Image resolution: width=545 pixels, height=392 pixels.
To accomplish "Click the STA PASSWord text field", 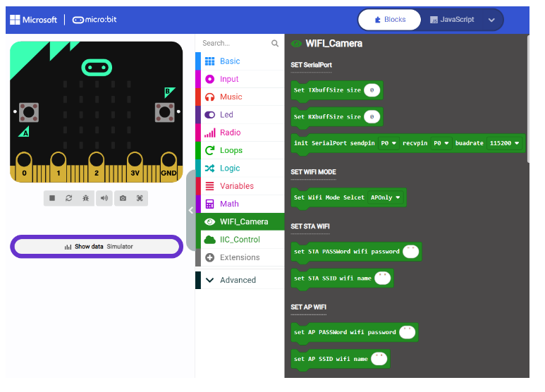I will tap(411, 252).
